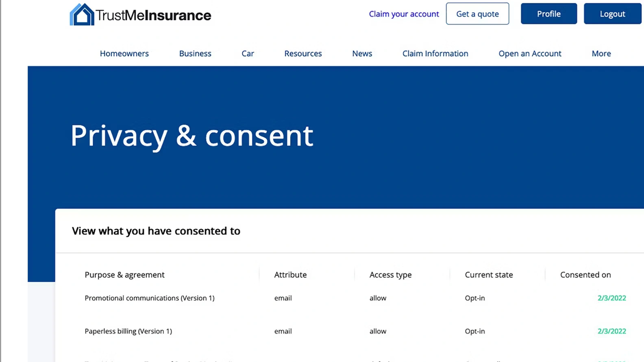Select Business in the navigation bar

[195, 54]
